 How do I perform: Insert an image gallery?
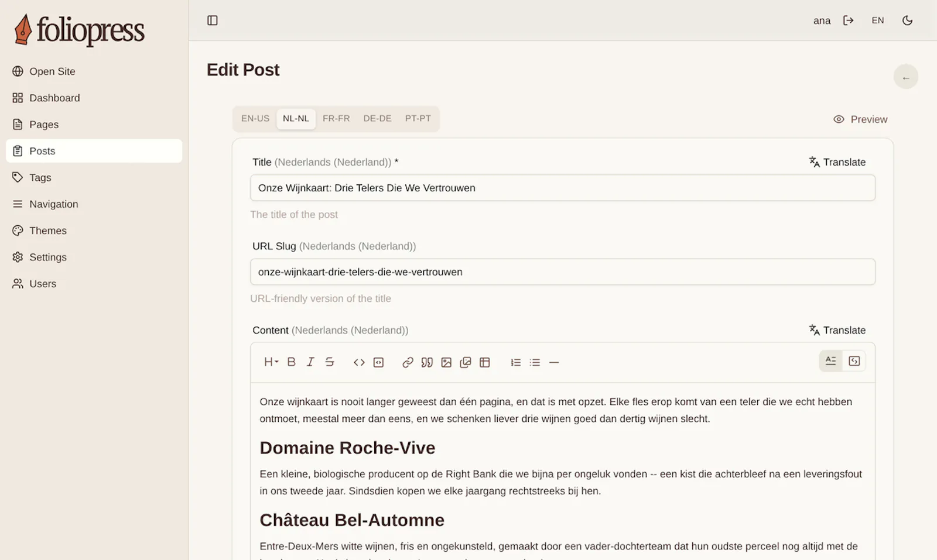[x=466, y=362]
